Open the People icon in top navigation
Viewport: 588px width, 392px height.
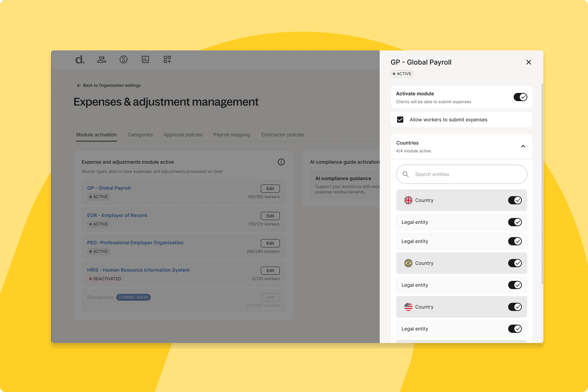point(102,59)
